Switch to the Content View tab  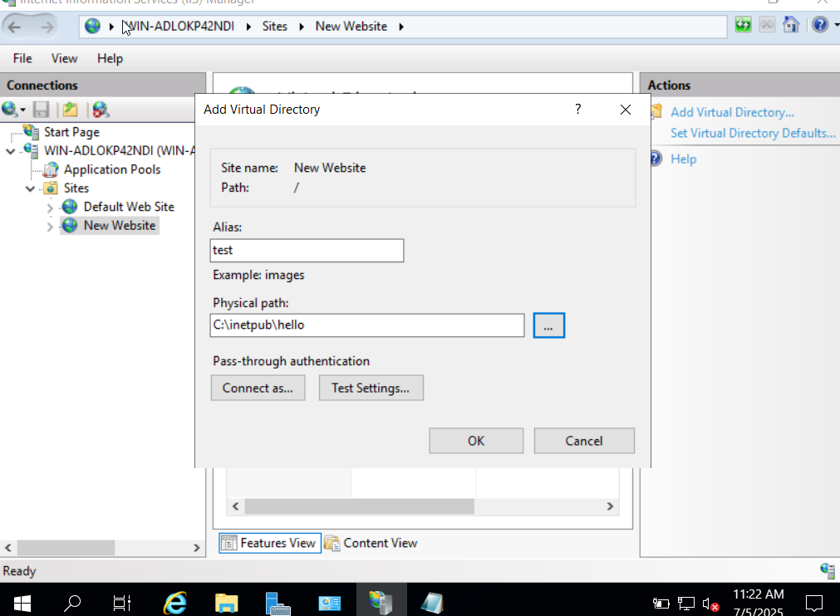click(371, 543)
